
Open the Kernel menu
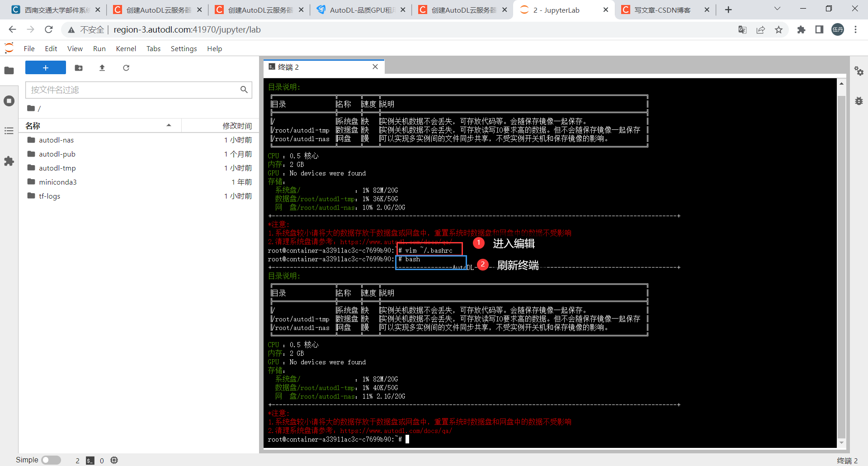[126, 49]
